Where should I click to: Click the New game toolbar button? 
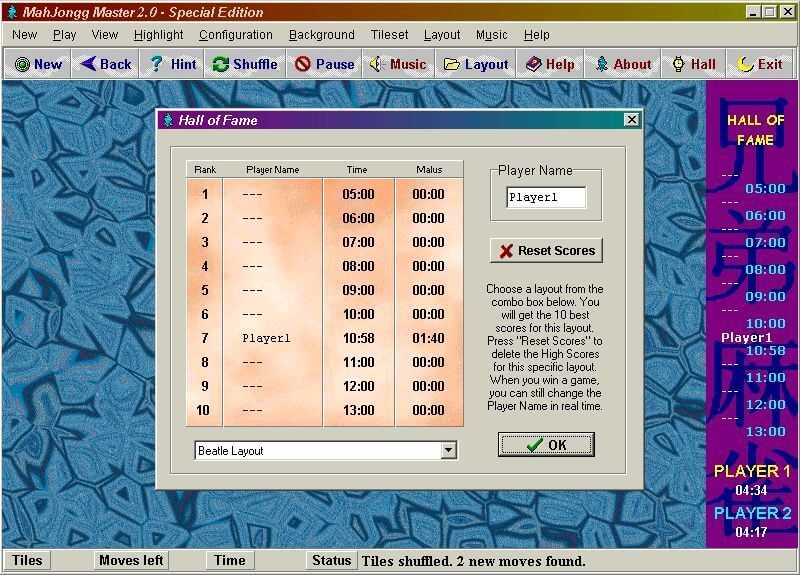38,64
